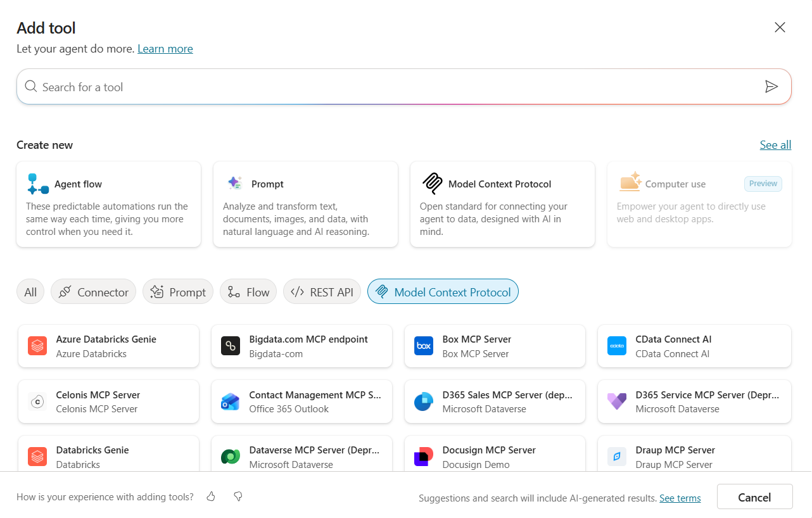Close the Add tool dialog
This screenshot has height=518, width=812.
pyautogui.click(x=780, y=27)
